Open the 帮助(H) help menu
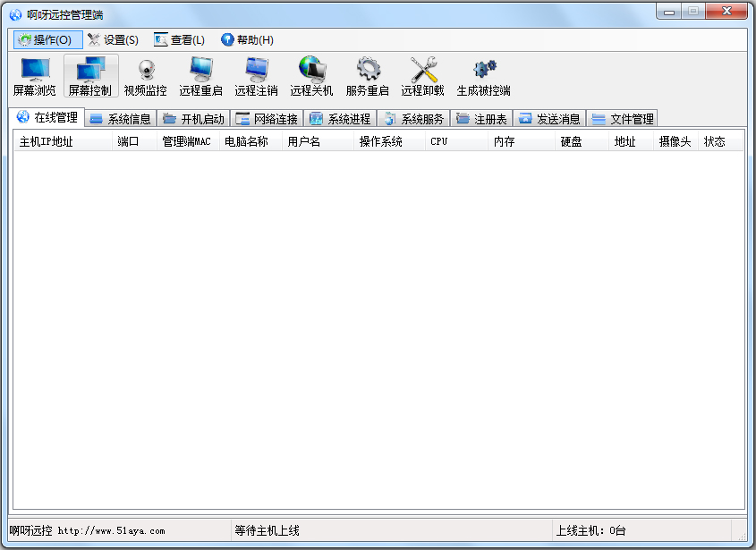 click(247, 40)
